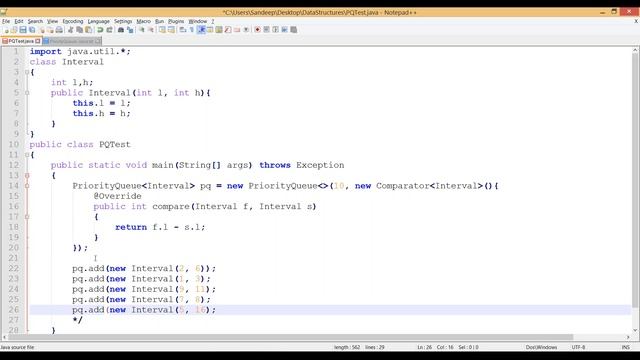Click the Close document toolbar icon
640x360 pixels.
[41, 30]
